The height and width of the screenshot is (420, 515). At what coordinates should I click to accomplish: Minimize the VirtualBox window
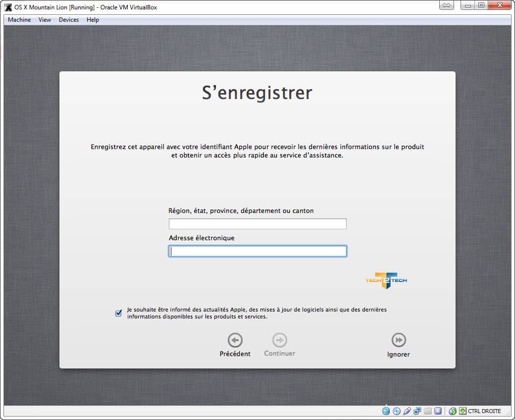point(467,5)
